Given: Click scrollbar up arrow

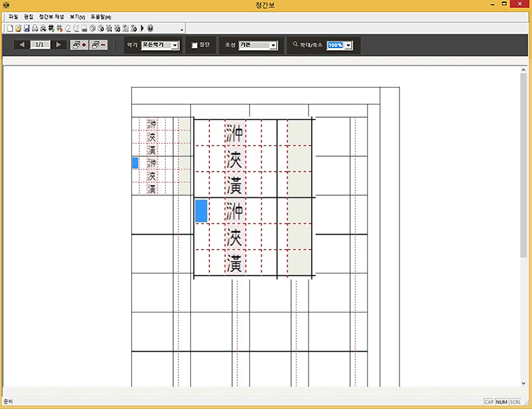Looking at the screenshot, I should tap(523, 70).
